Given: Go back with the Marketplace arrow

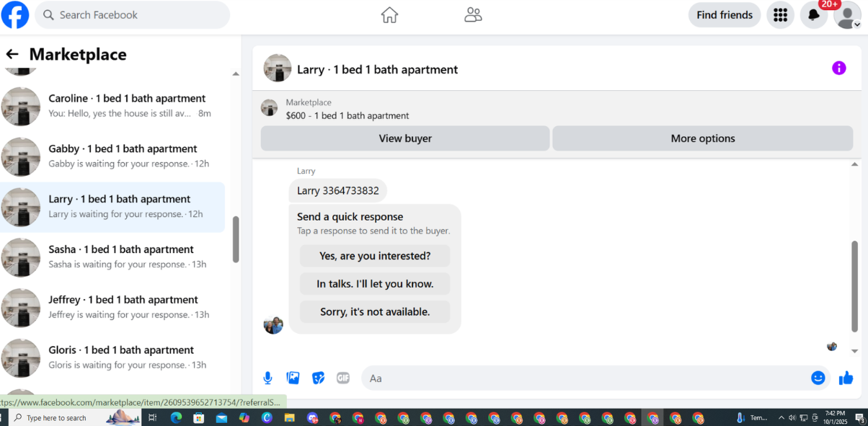Looking at the screenshot, I should (x=12, y=54).
